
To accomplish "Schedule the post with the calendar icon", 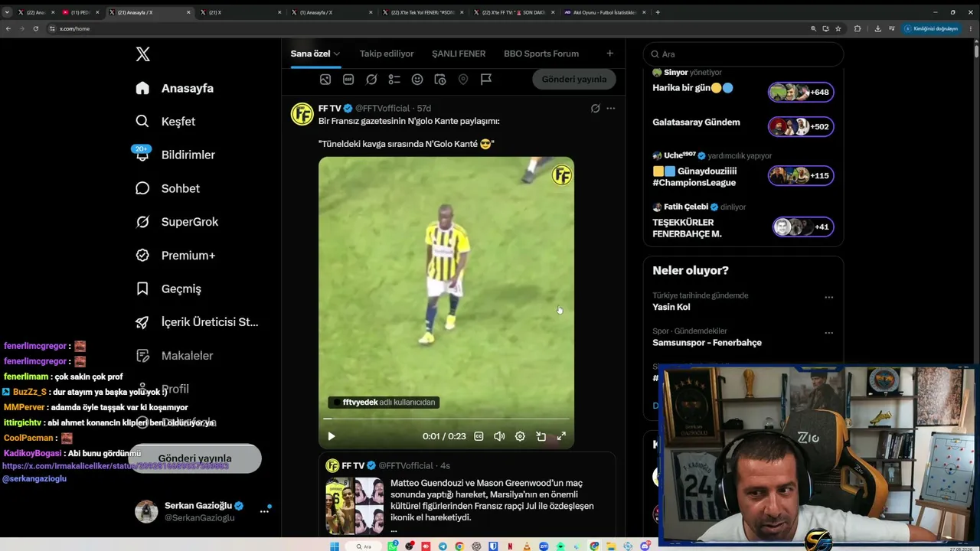I will [440, 80].
